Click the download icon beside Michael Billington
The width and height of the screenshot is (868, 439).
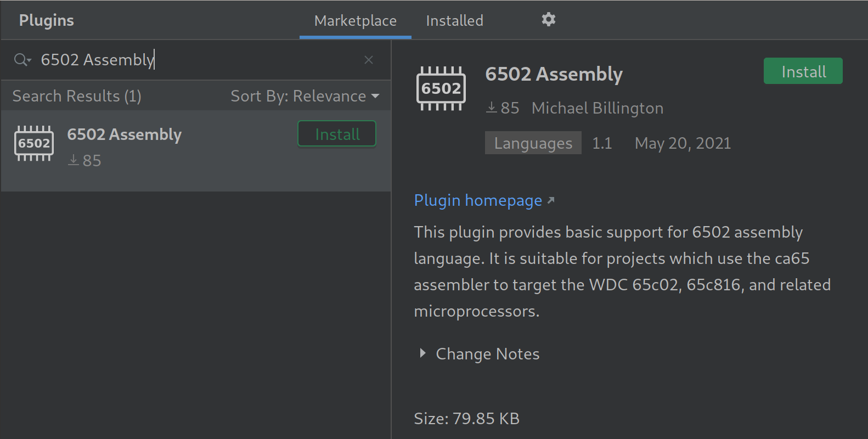coord(492,108)
